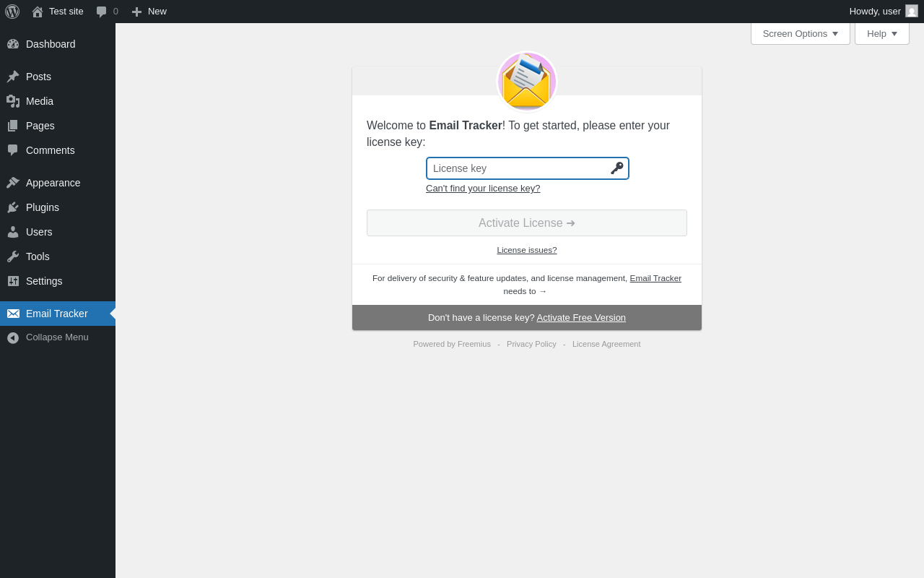Screen dimensions: 924x578
Task: Click the Email Tracker envelope logo
Action: point(527,81)
